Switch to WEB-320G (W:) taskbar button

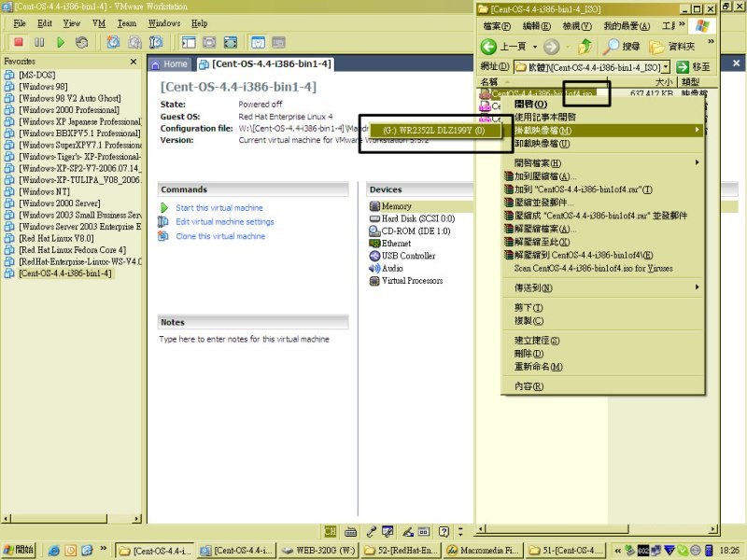coord(319,551)
